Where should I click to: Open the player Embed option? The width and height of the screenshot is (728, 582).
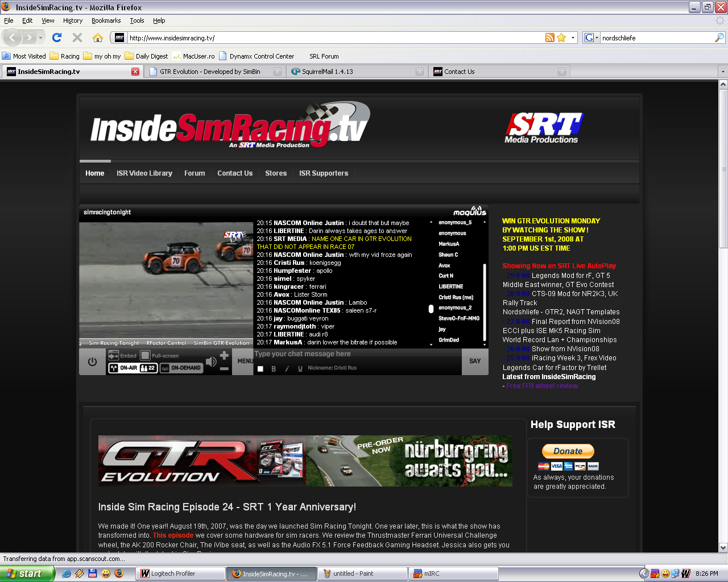pyautogui.click(x=123, y=356)
